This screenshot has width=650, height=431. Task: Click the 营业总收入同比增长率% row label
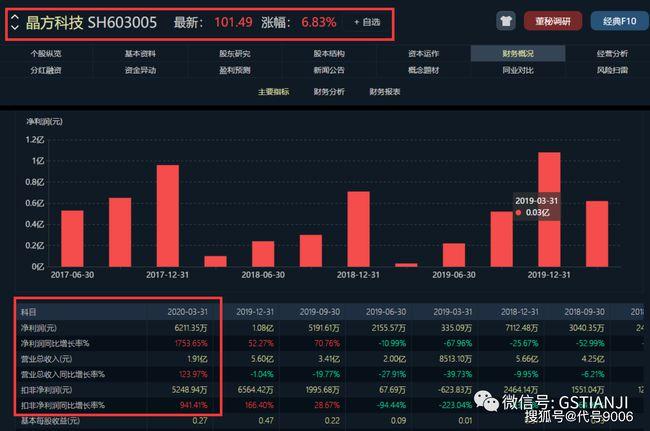click(x=63, y=374)
